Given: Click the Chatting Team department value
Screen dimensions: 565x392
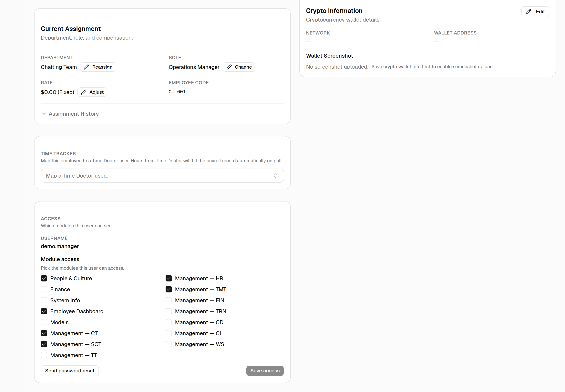Looking at the screenshot, I should click(59, 67).
